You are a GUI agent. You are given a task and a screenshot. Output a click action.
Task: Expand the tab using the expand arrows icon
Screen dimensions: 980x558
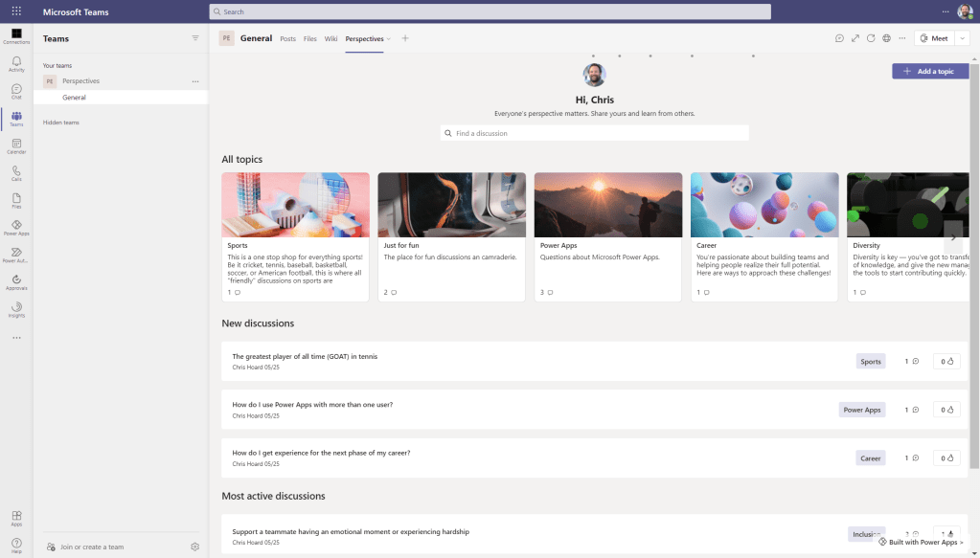click(855, 38)
